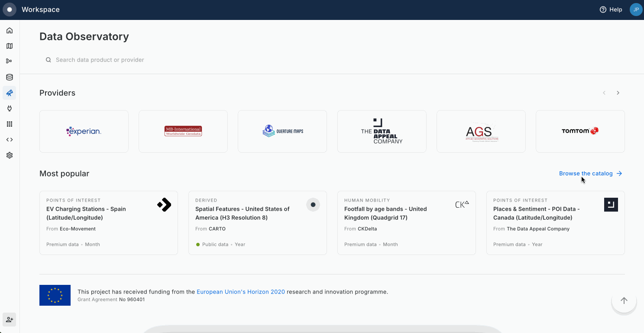Show previous providers with the left chevron

604,93
